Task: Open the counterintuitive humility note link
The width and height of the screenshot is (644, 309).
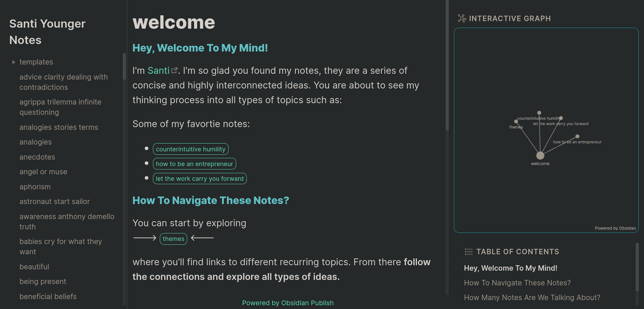Action: click(x=191, y=149)
